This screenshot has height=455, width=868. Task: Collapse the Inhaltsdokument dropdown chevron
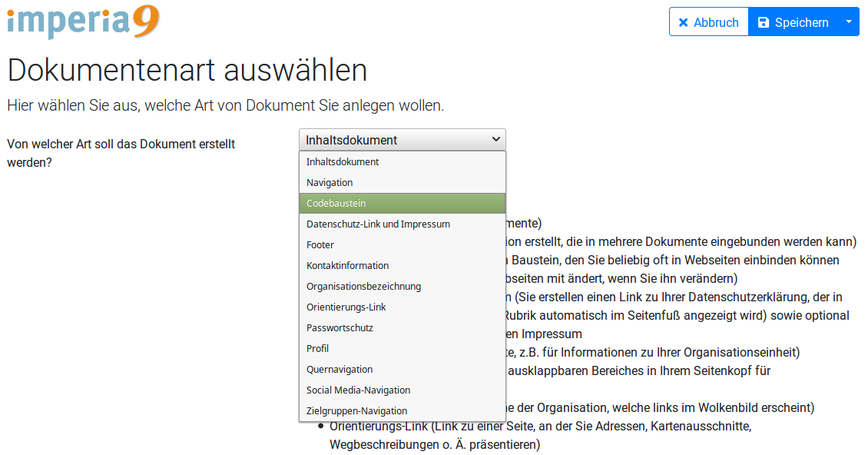(x=495, y=140)
